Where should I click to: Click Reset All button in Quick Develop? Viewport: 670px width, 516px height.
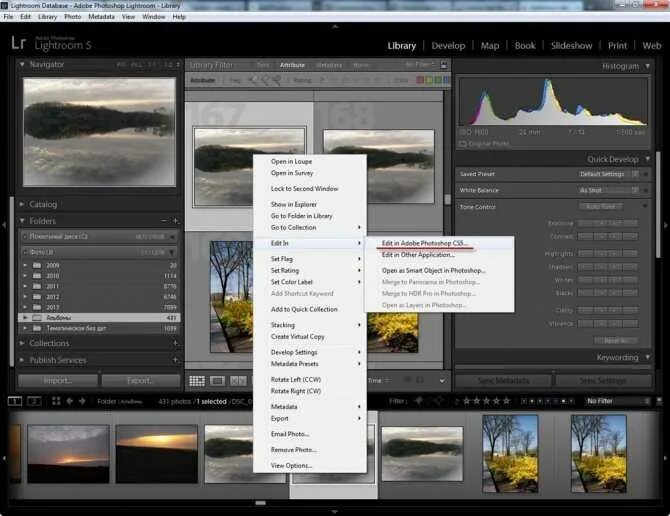616,340
